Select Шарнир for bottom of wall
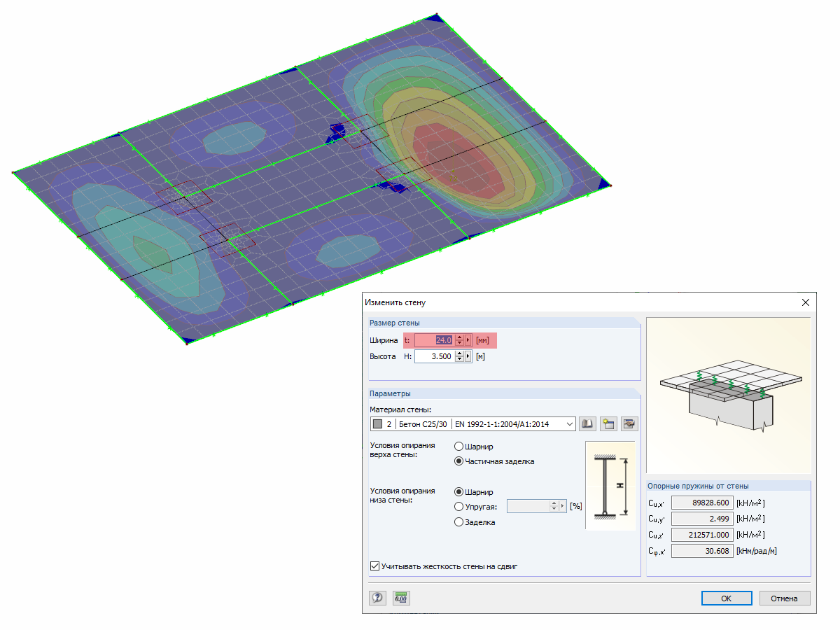The height and width of the screenshot is (630, 840). (458, 491)
